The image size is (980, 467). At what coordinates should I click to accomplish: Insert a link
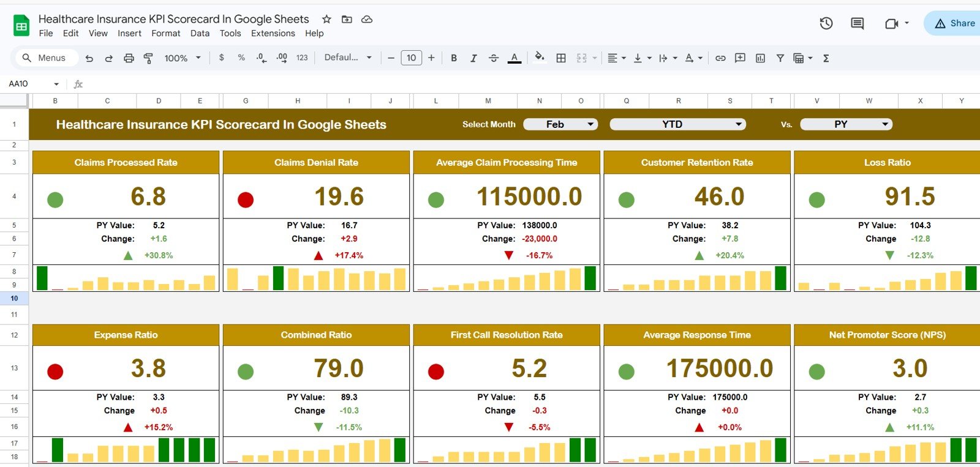pos(720,58)
